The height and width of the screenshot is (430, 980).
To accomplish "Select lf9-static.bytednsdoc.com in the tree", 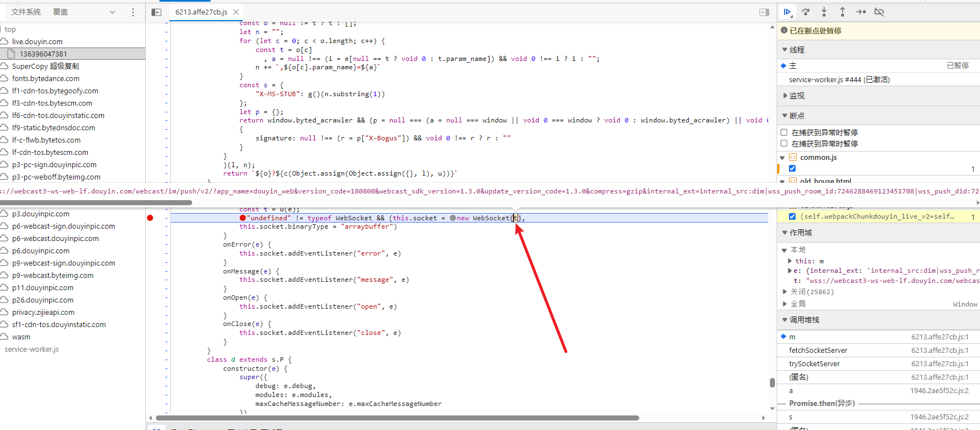I will click(54, 127).
